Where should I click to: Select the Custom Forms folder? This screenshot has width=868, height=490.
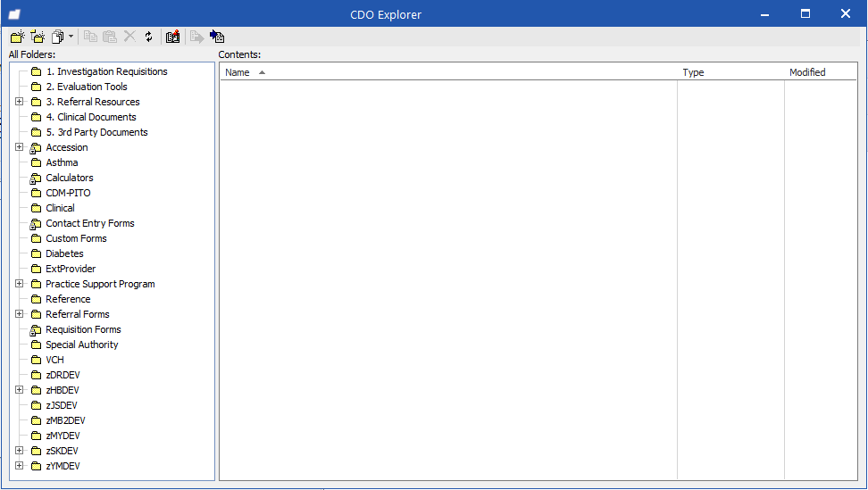[76, 238]
